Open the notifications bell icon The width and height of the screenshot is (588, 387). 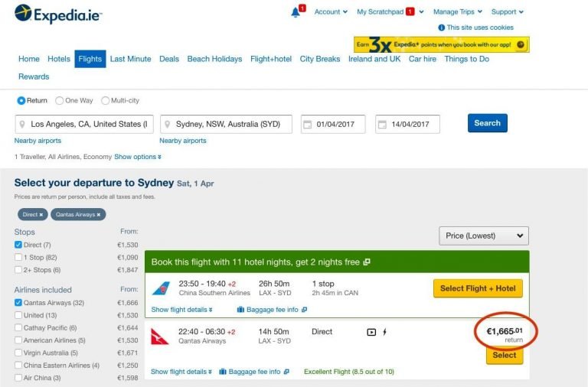click(x=296, y=12)
